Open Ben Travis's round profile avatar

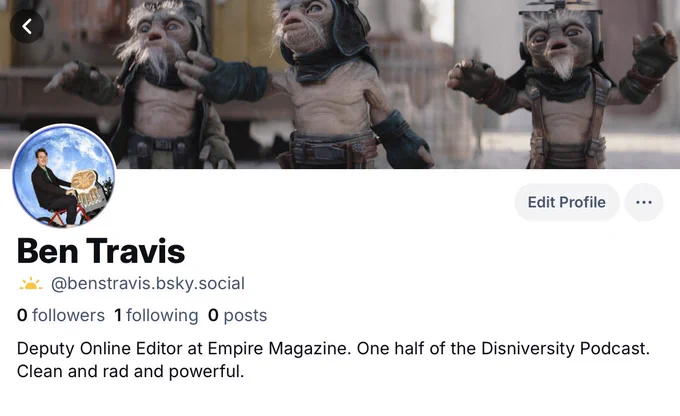64,176
